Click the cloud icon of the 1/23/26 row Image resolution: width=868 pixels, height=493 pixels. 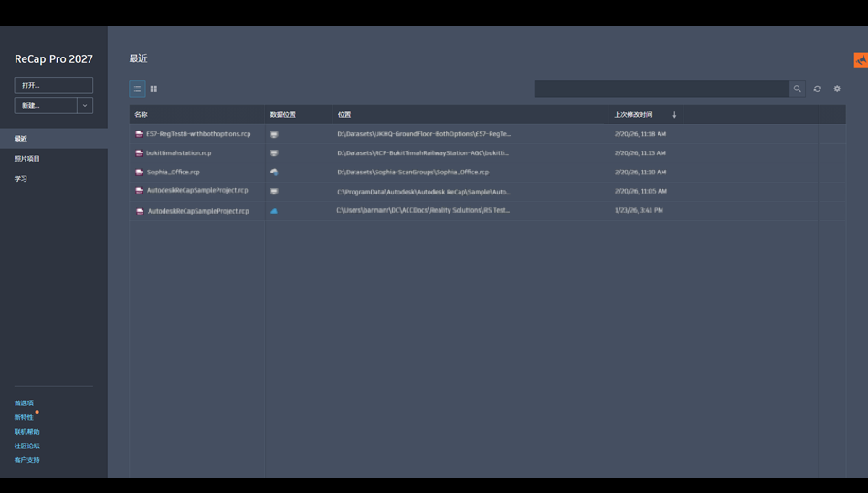click(x=274, y=211)
